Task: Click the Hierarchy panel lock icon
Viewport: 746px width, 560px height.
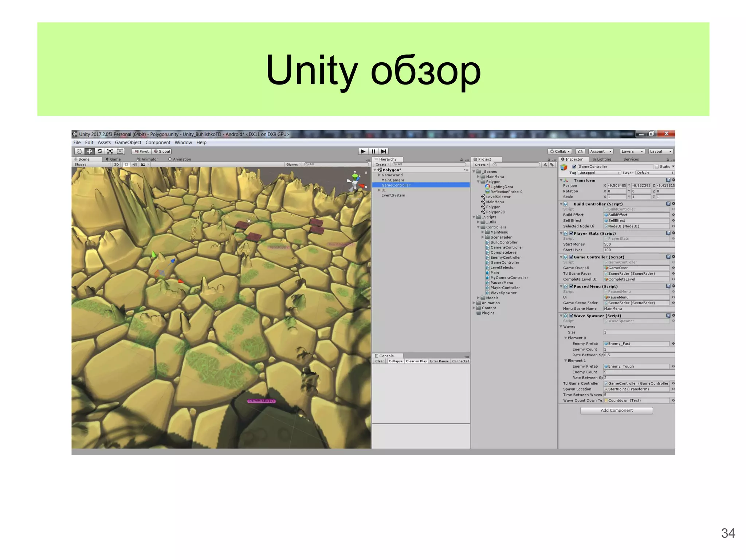Action: tap(461, 160)
